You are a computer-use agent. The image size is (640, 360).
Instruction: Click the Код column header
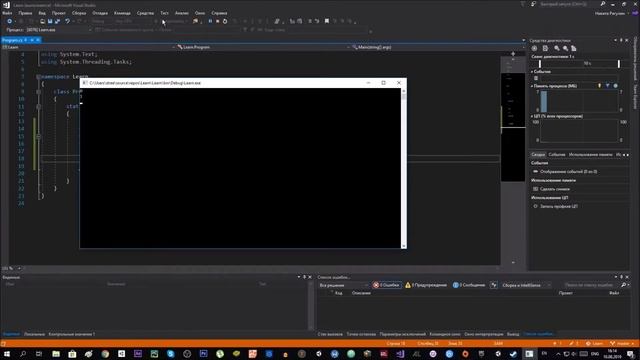(x=338, y=293)
